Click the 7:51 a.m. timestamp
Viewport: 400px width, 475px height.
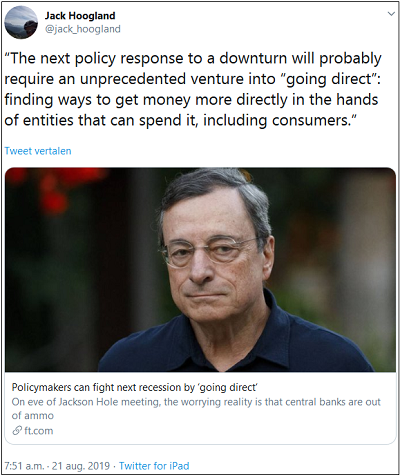click(x=24, y=466)
